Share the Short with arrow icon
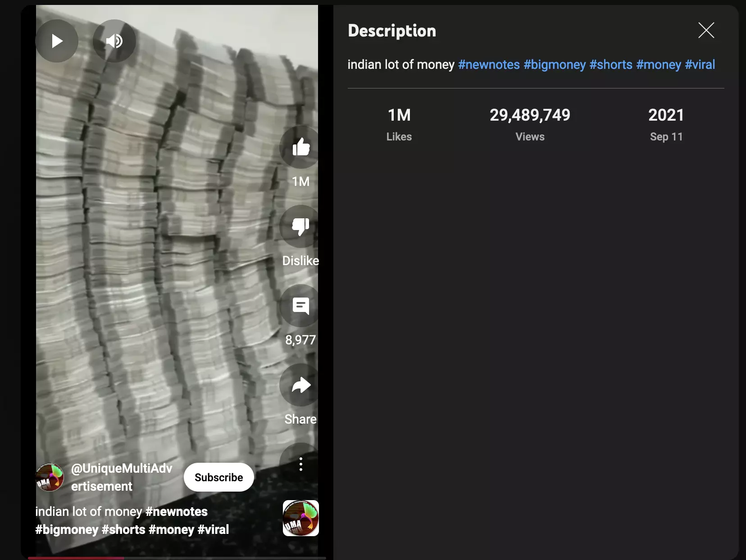This screenshot has height=560, width=746. tap(300, 385)
